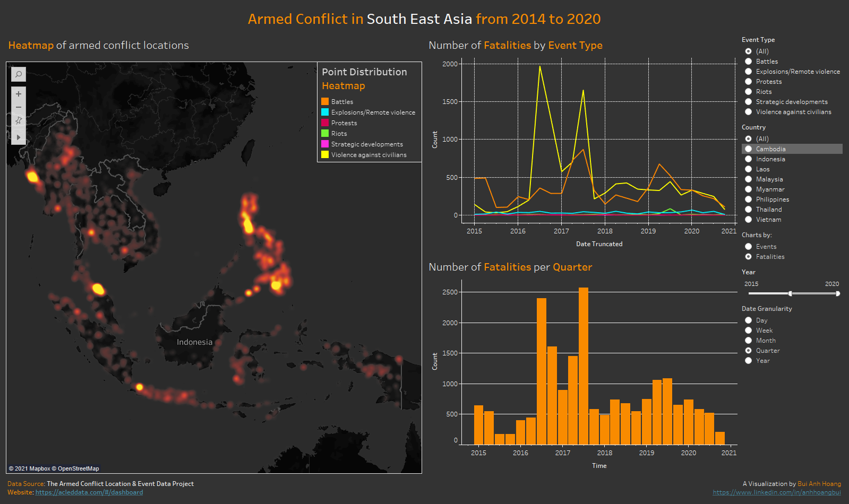The height and width of the screenshot is (504, 849).
Task: Click the Year slider right handle
Action: coord(838,293)
